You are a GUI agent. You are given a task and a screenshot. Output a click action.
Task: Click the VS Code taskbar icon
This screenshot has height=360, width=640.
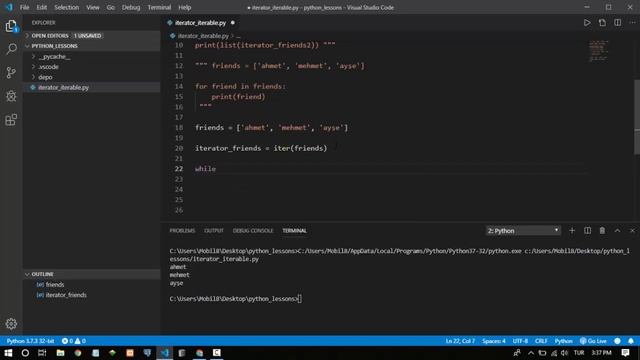point(164,353)
